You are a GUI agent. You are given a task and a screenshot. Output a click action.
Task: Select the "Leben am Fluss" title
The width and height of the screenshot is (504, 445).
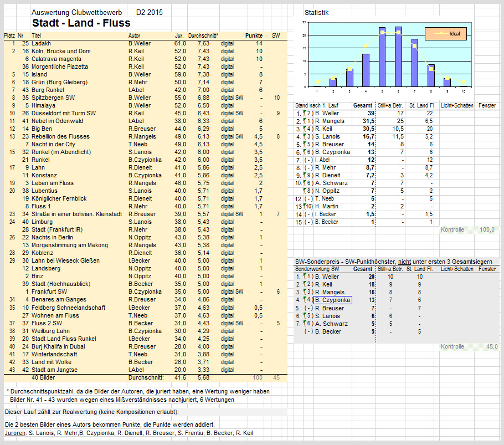(x=53, y=183)
